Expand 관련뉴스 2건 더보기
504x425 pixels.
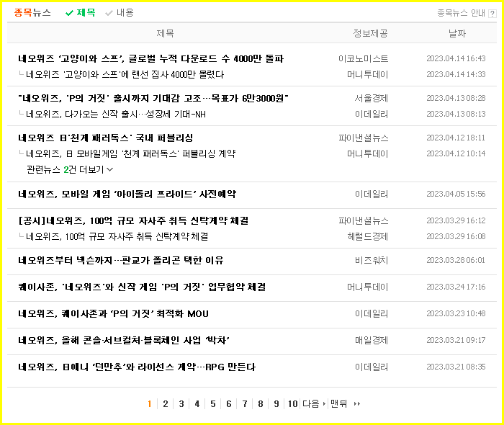point(70,169)
